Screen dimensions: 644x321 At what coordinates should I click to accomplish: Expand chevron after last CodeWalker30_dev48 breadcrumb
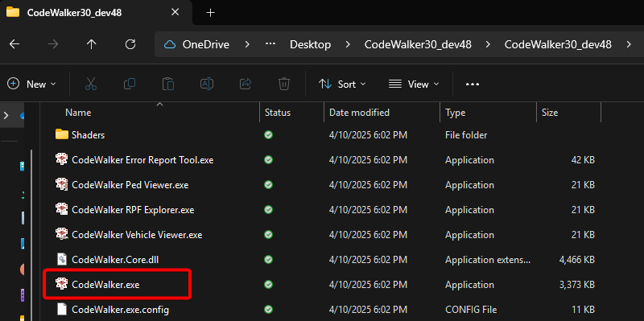click(x=629, y=44)
